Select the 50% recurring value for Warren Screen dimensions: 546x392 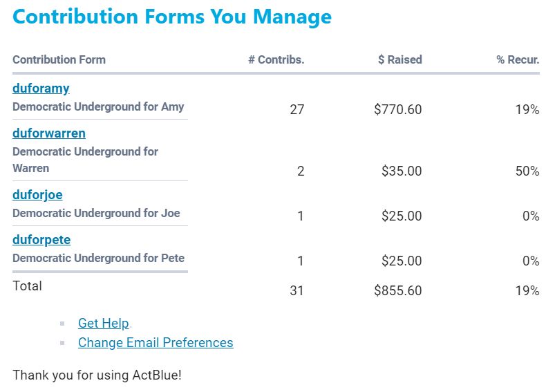(x=527, y=171)
